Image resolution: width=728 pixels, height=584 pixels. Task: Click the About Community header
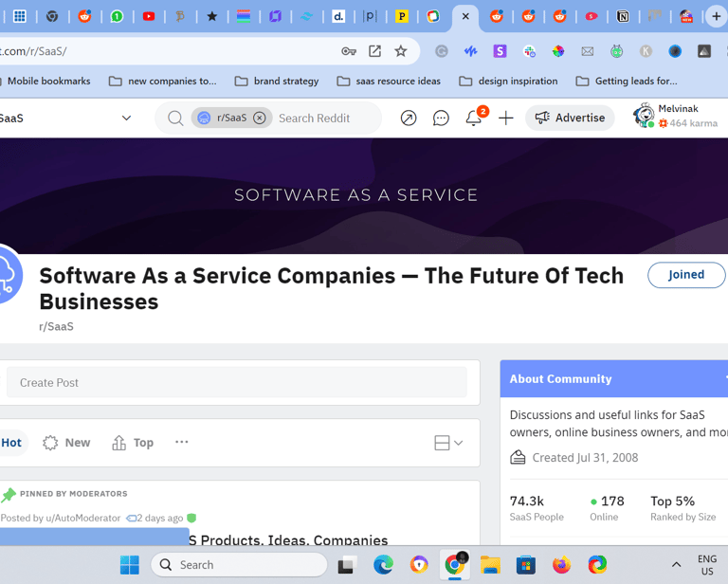(x=560, y=379)
